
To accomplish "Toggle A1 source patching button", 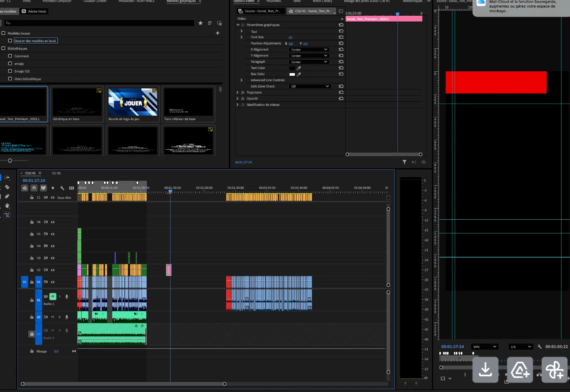I will click(39, 300).
